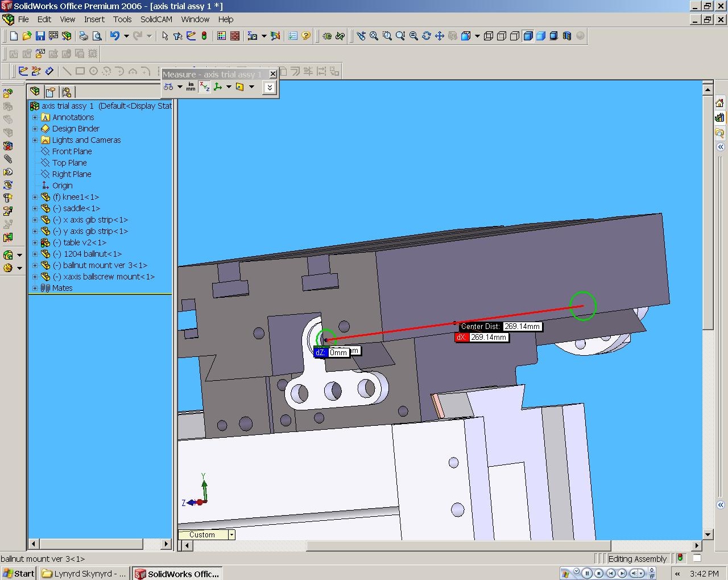Viewport: 728px width, 580px height.
Task: Open the Tools menu
Action: pos(122,19)
